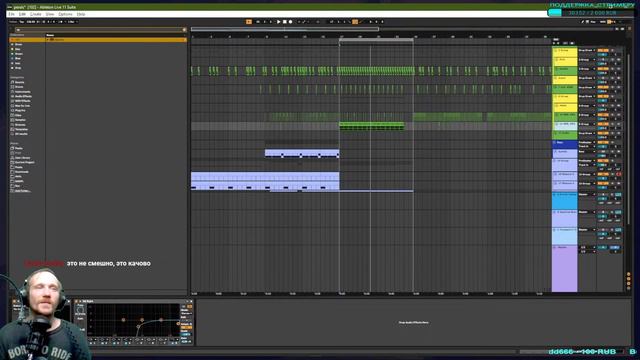
Task: Open the View menu
Action: (x=50, y=14)
